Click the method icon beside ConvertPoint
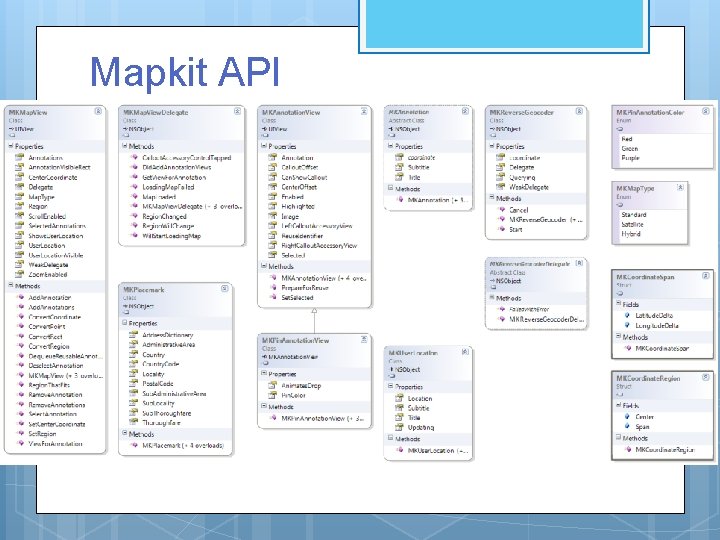The image size is (720, 540). click(20, 326)
